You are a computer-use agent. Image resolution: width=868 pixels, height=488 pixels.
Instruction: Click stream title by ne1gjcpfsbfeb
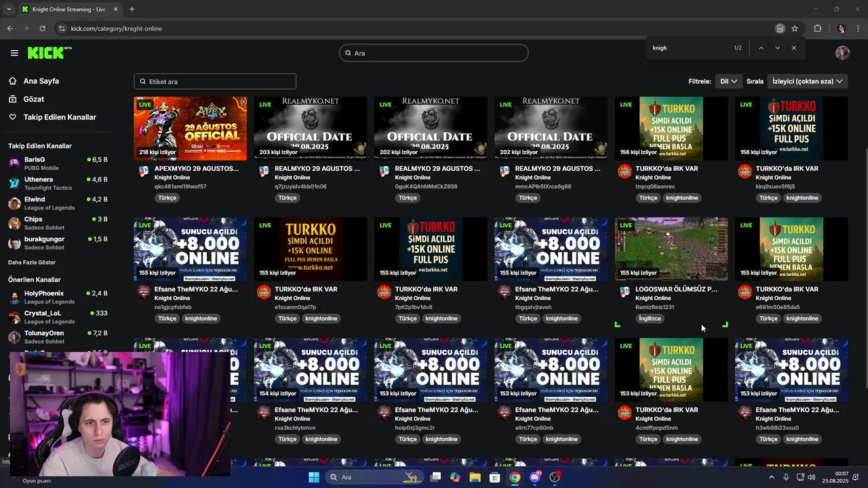coord(196,289)
